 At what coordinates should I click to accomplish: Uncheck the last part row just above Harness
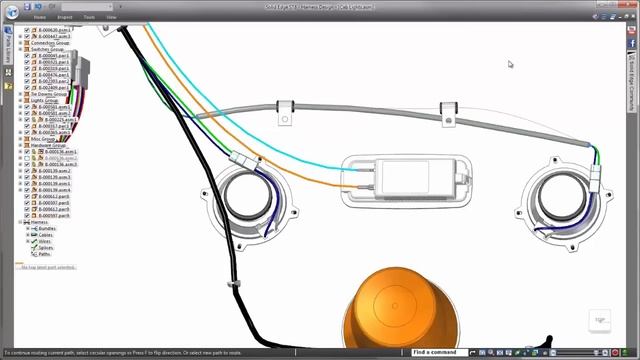27,216
